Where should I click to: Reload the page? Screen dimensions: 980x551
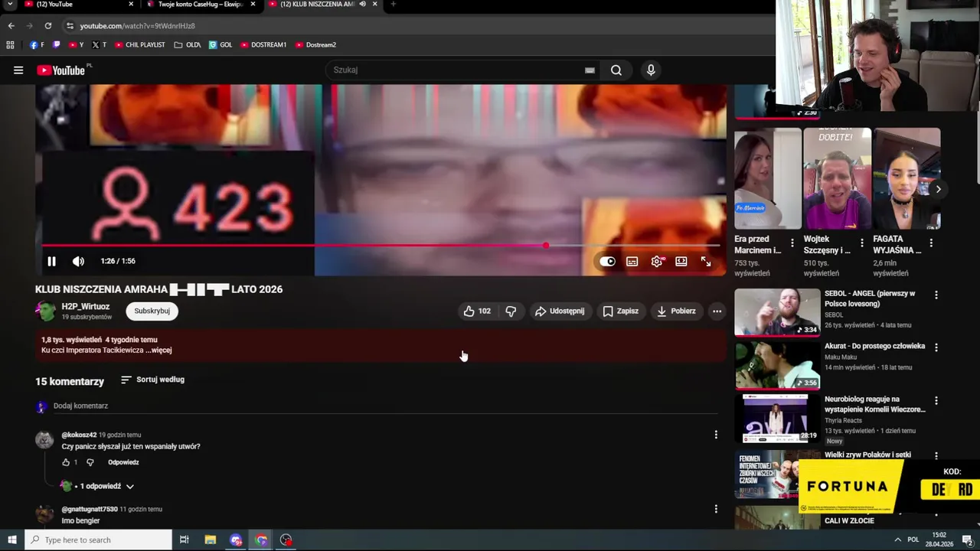pyautogui.click(x=47, y=26)
